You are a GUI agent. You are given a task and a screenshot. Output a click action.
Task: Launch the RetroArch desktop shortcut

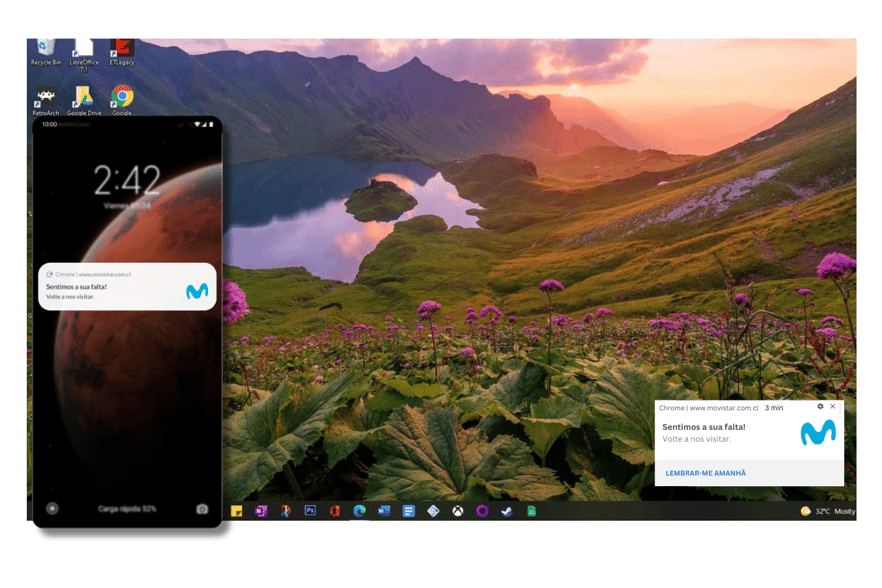click(45, 98)
